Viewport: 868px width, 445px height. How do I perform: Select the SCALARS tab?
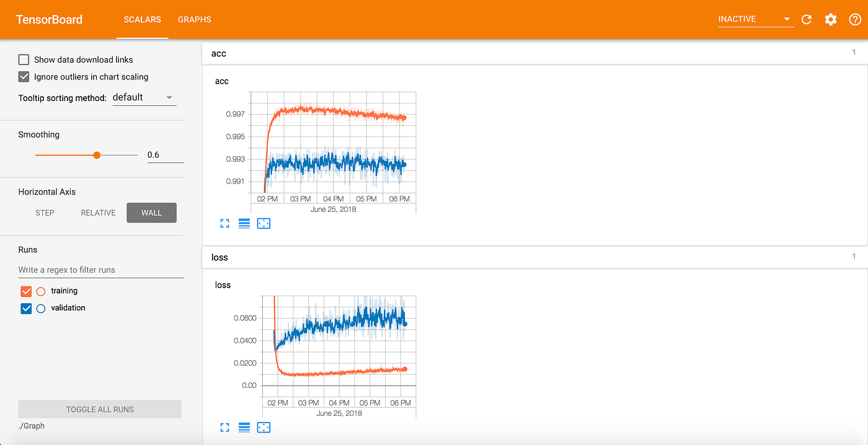(142, 19)
